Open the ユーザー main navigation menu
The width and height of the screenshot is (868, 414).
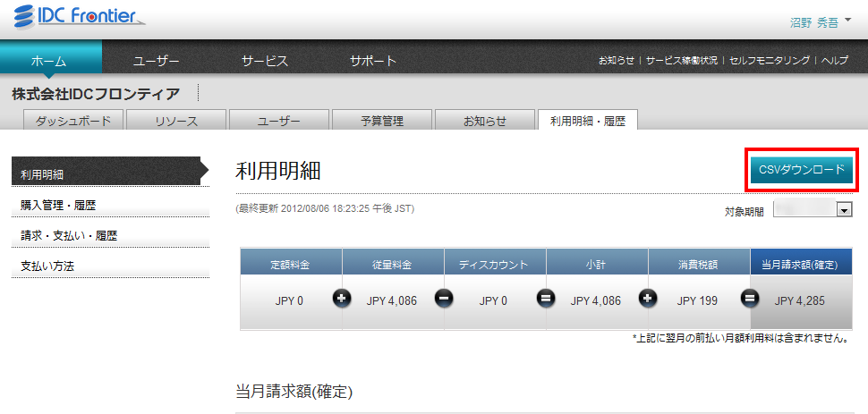pos(156,61)
